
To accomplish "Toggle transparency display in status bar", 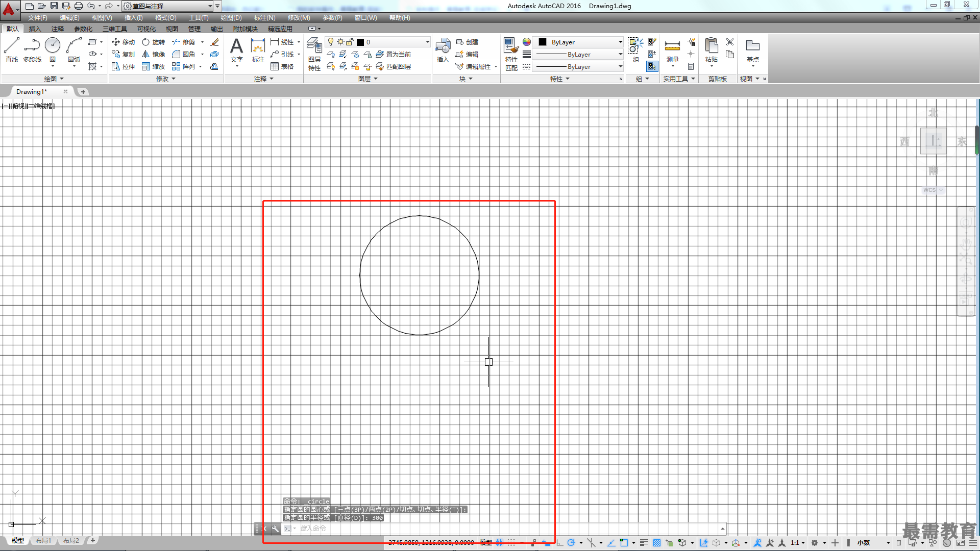I will point(657,542).
